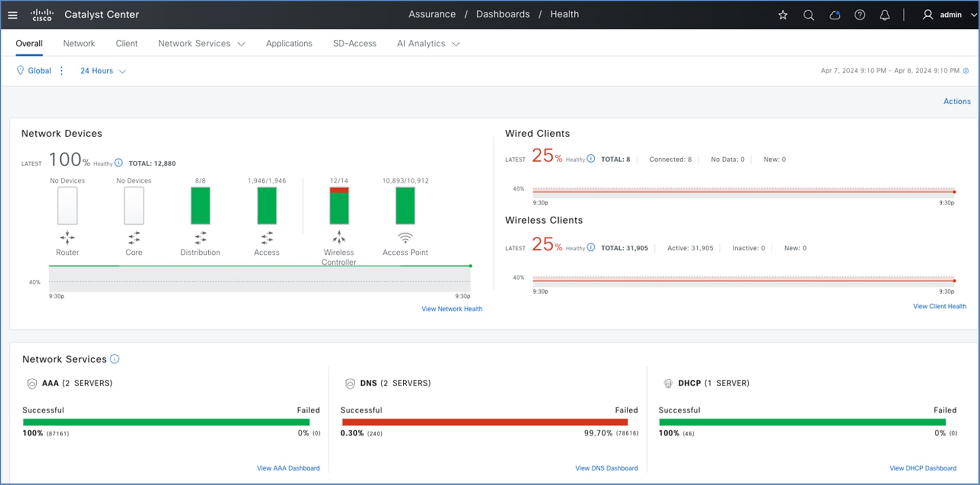The image size is (980, 485).
Task: Click the time range settings gear icon
Action: (x=966, y=71)
